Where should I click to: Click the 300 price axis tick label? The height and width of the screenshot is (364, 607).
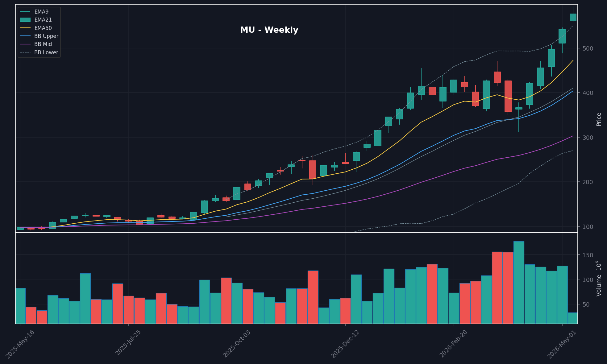[x=588, y=138]
